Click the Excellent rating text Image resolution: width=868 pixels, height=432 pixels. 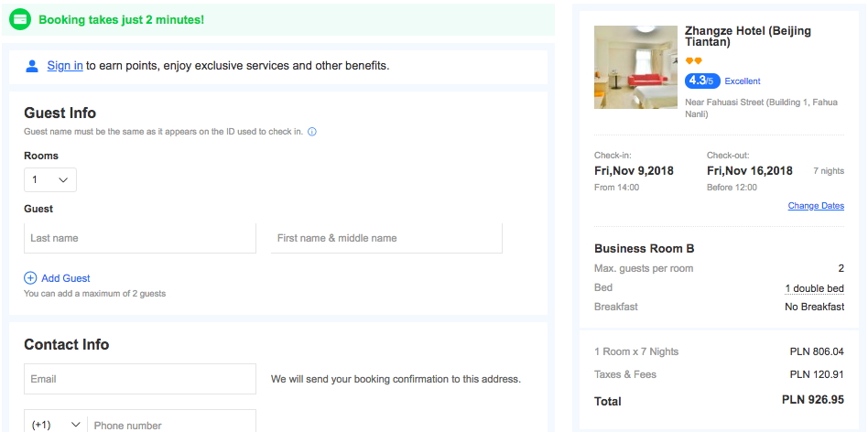743,81
